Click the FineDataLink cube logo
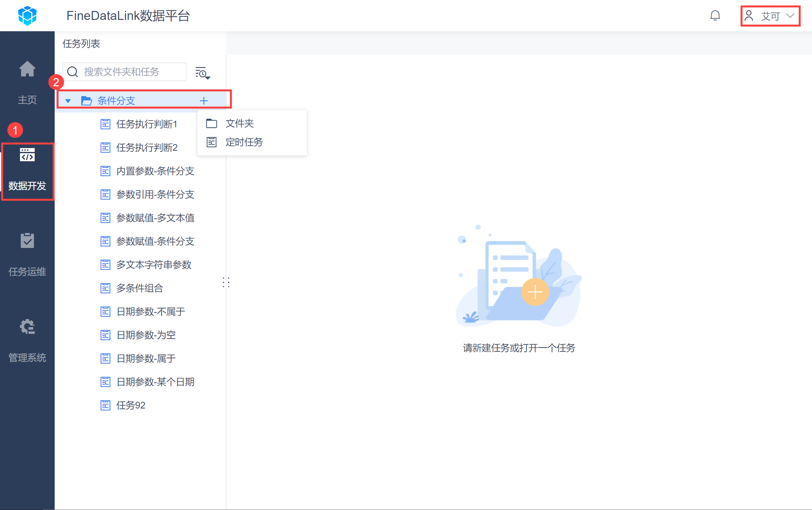The image size is (812, 510). (27, 16)
